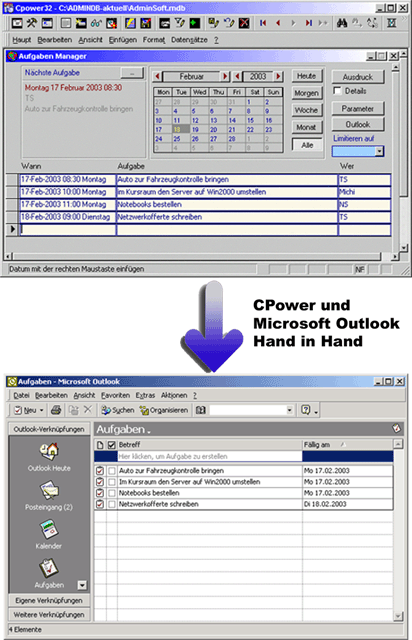The height and width of the screenshot is (640, 412).
Task: Click the Aufgaben folder banner icon at right
Action: [x=396, y=429]
